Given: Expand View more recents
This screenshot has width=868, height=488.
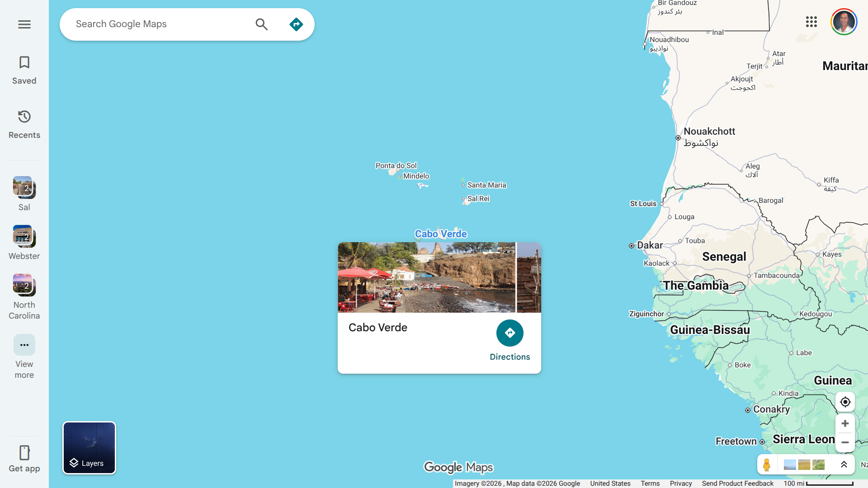Looking at the screenshot, I should (x=24, y=345).
